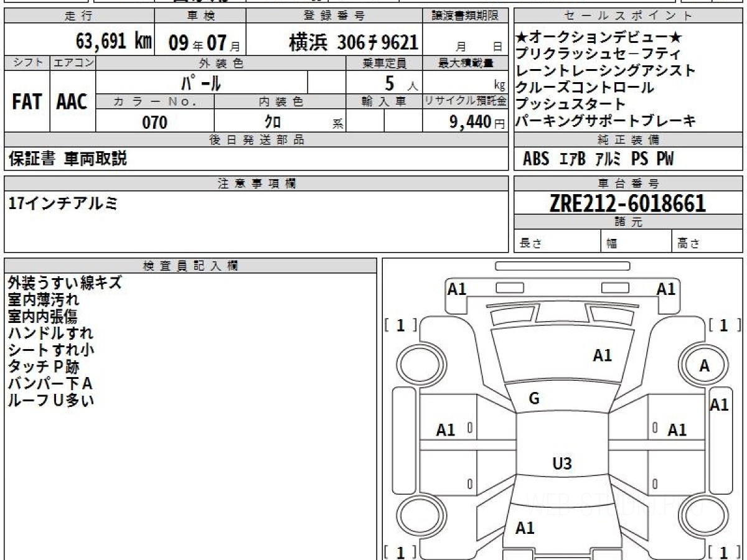747x560 pixels.
Task: Click the 注意事項欄 header
Action: [x=256, y=184]
